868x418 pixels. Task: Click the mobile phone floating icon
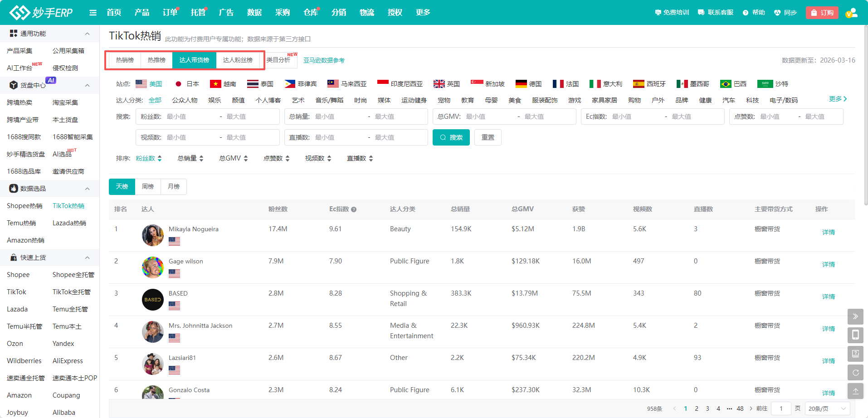click(x=855, y=335)
